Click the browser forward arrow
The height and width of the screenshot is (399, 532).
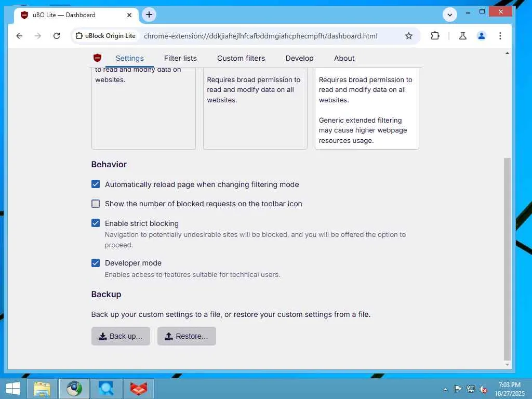(37, 36)
